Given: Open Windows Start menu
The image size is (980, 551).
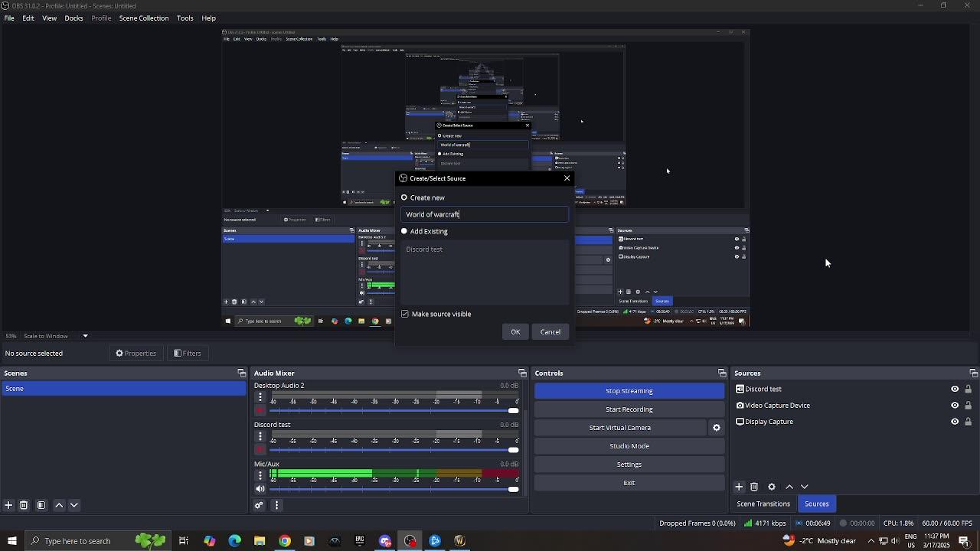Looking at the screenshot, I should point(11,541).
